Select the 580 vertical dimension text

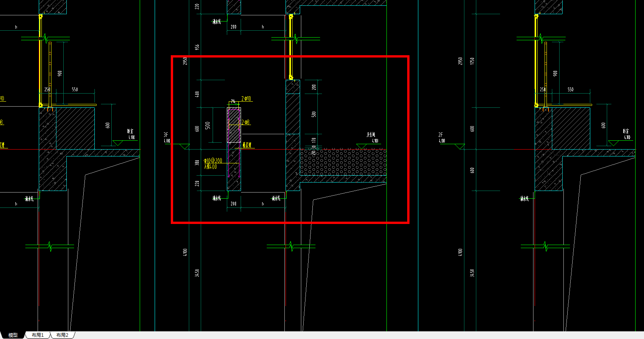[x=314, y=114]
